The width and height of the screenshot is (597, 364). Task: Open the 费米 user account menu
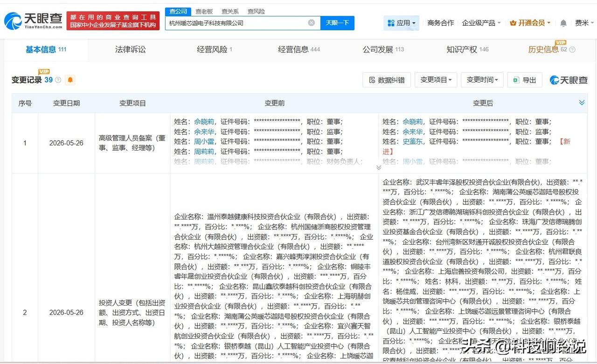[x=584, y=23]
